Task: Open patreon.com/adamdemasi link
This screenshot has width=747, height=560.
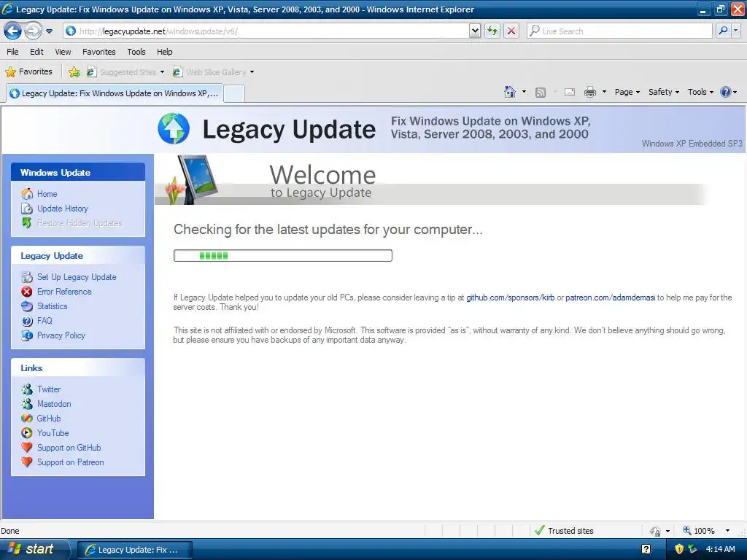Action: tap(611, 297)
